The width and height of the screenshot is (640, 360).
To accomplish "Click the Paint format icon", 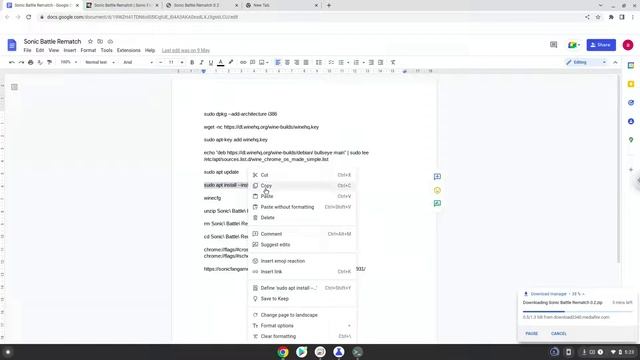I will (49, 62).
